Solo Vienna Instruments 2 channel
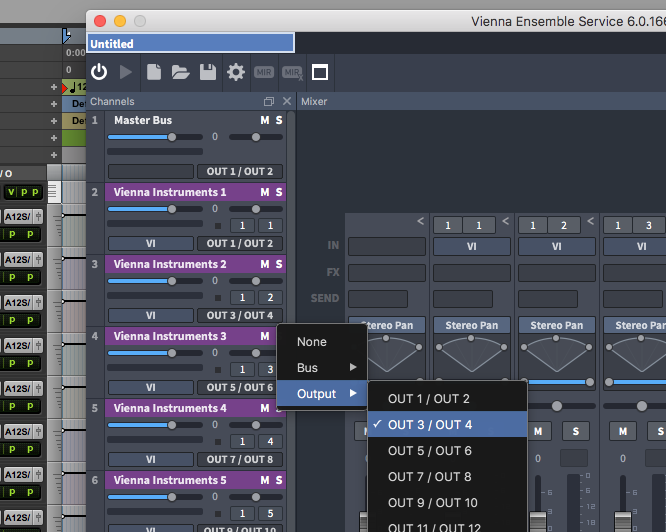Image resolution: width=666 pixels, height=532 pixels. tap(279, 265)
